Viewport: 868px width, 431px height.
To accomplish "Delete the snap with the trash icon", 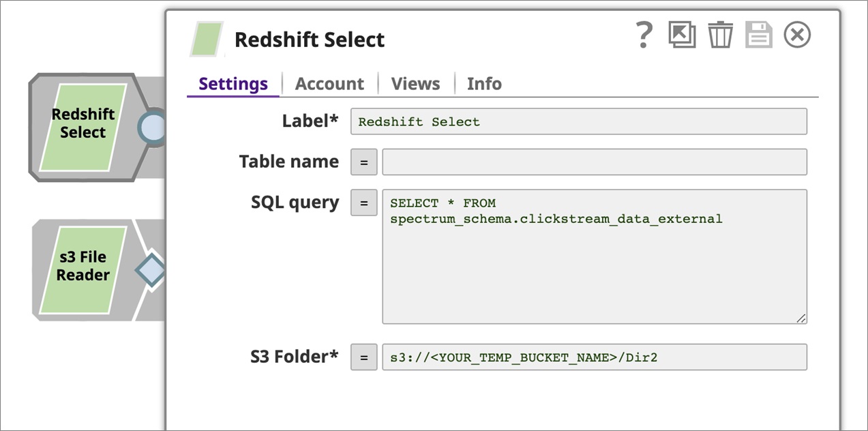I will coord(720,34).
